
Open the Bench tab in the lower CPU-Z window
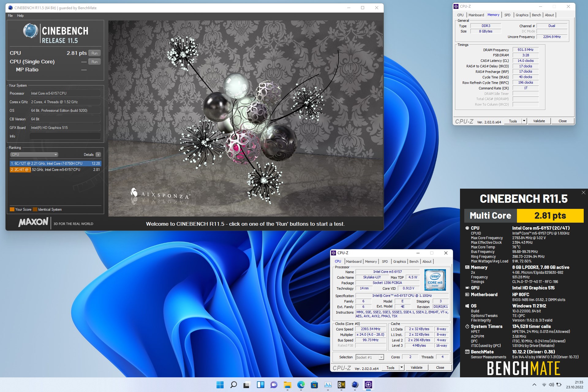[414, 262]
